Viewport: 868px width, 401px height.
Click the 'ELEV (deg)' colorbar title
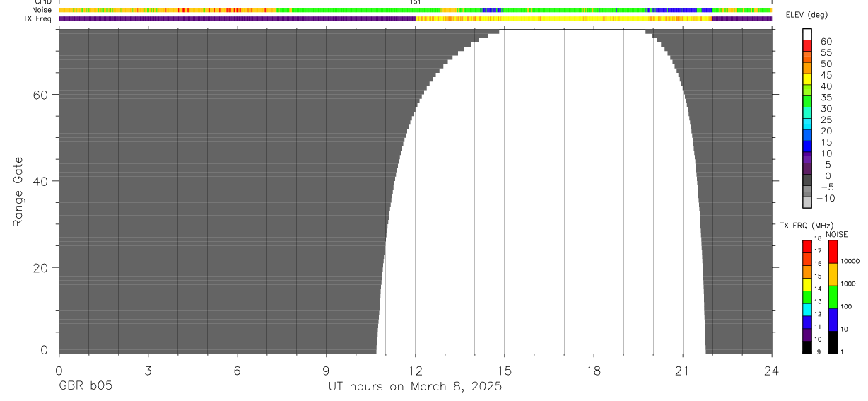point(807,15)
